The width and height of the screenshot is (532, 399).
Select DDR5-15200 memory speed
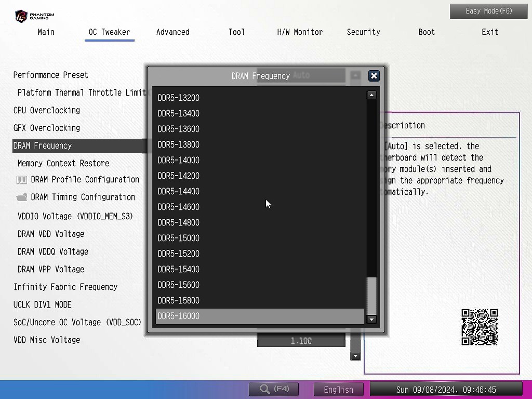coord(259,254)
